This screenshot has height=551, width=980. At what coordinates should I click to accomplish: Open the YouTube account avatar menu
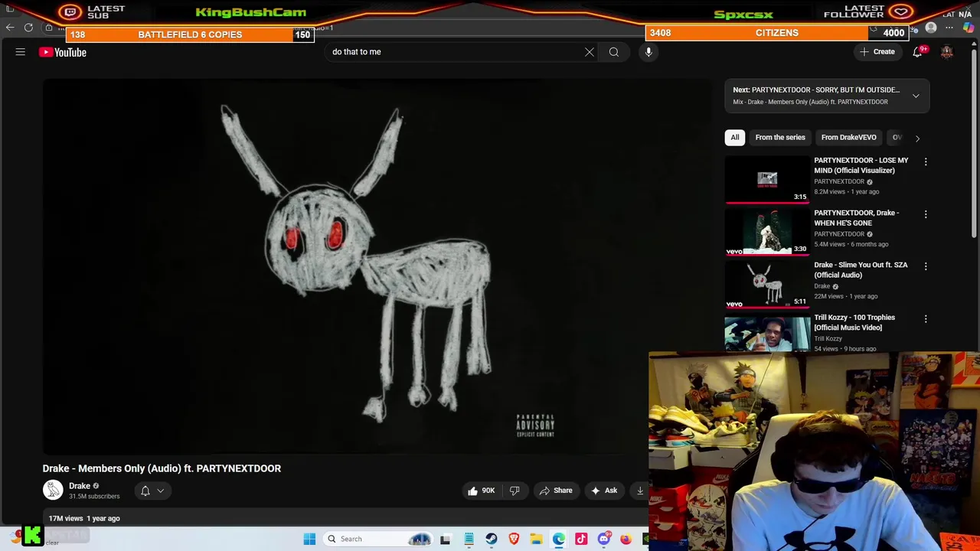[x=947, y=52]
